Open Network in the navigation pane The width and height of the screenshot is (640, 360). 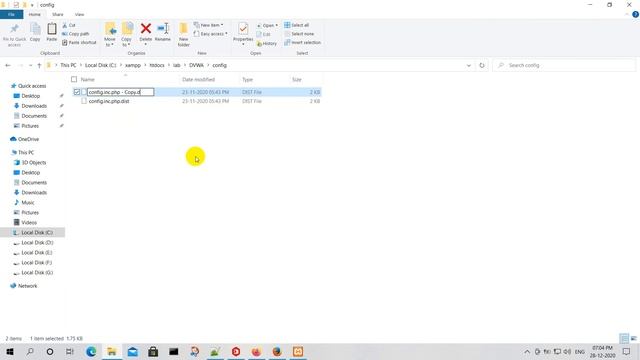coord(24,286)
